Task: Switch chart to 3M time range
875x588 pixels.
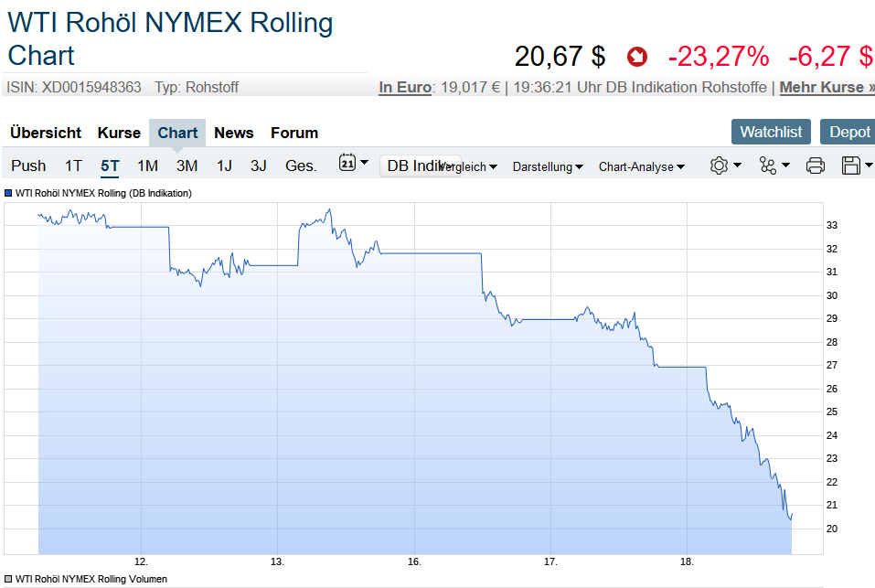Action: [x=187, y=166]
